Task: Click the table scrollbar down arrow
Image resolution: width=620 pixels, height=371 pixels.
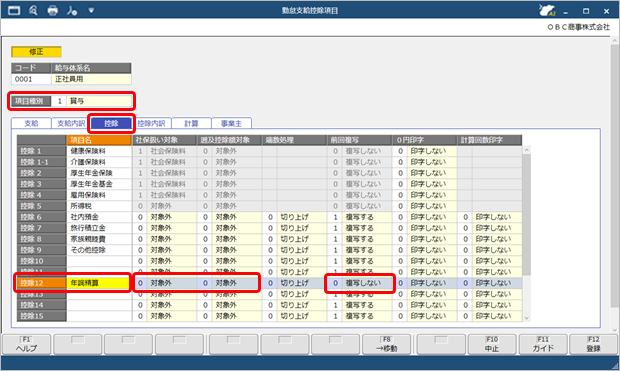Action: click(526, 318)
